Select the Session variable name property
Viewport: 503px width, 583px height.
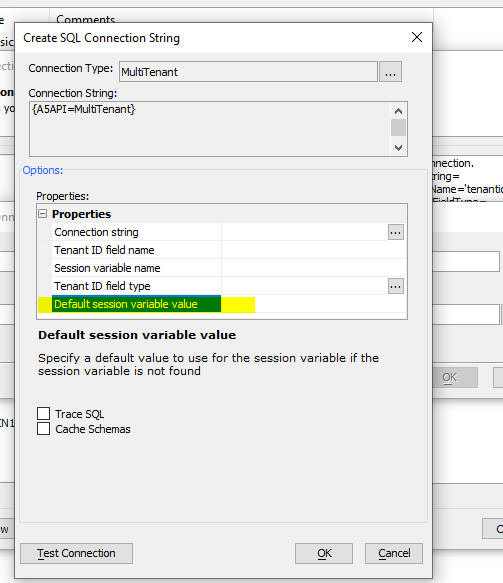(x=107, y=268)
